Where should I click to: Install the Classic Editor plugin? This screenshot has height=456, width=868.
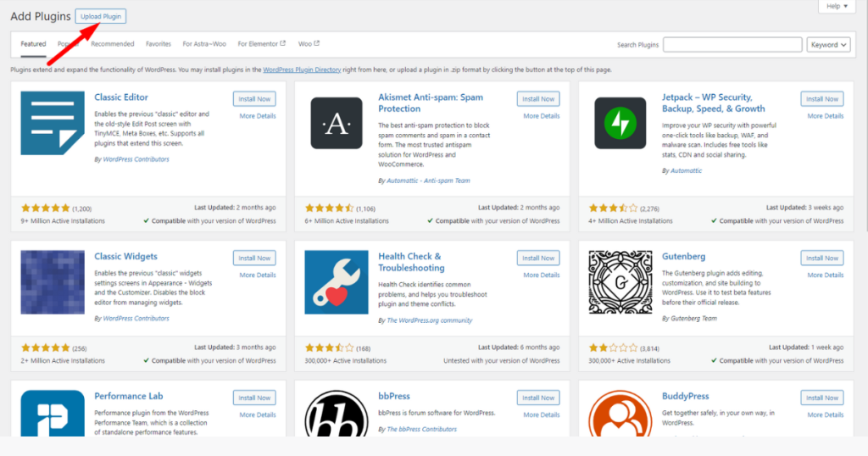click(x=254, y=99)
